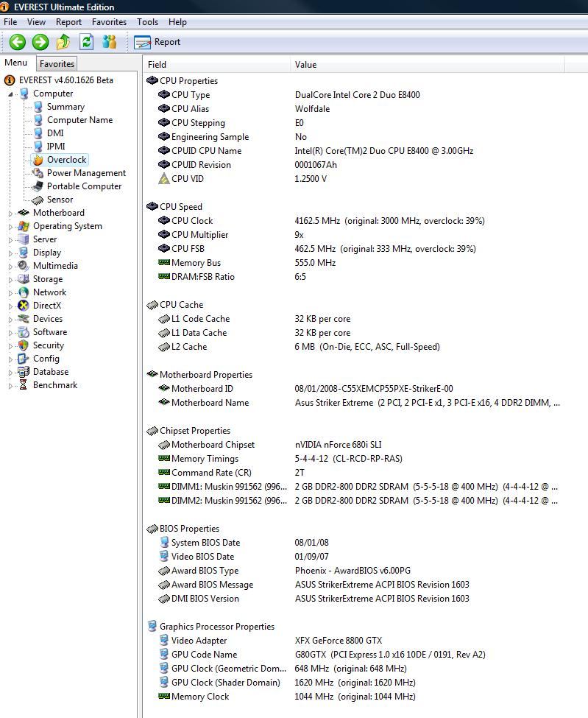
Task: Click the Network globe icon
Action: [24, 292]
